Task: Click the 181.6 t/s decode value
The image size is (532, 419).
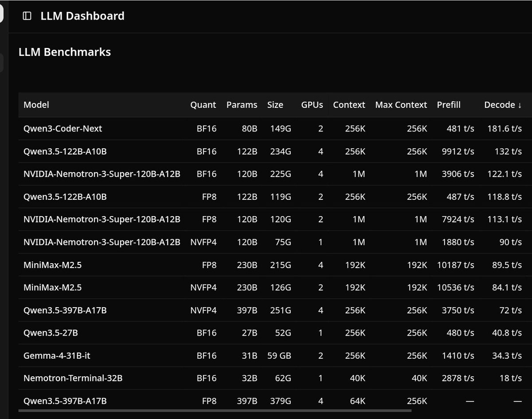Action: click(x=505, y=129)
